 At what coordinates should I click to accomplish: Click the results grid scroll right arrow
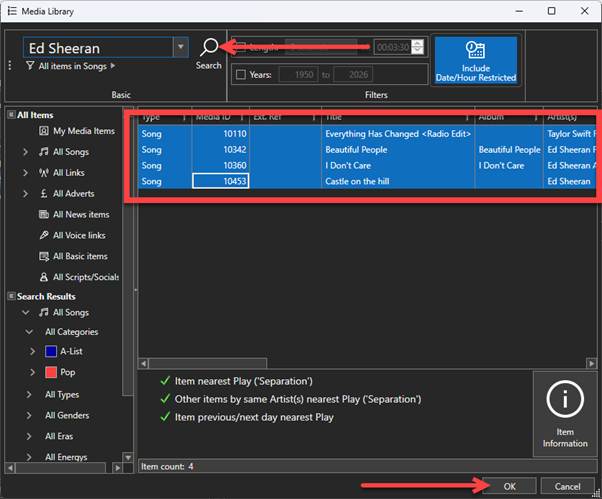[591, 363]
